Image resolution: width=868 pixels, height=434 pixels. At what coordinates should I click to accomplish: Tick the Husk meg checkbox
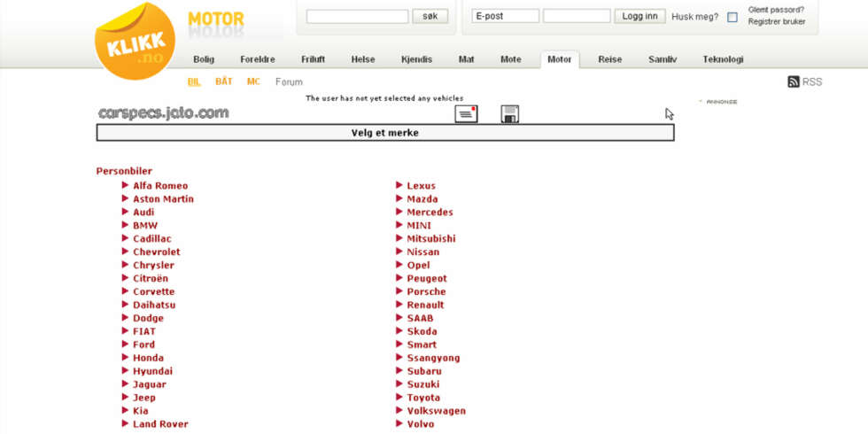click(732, 17)
